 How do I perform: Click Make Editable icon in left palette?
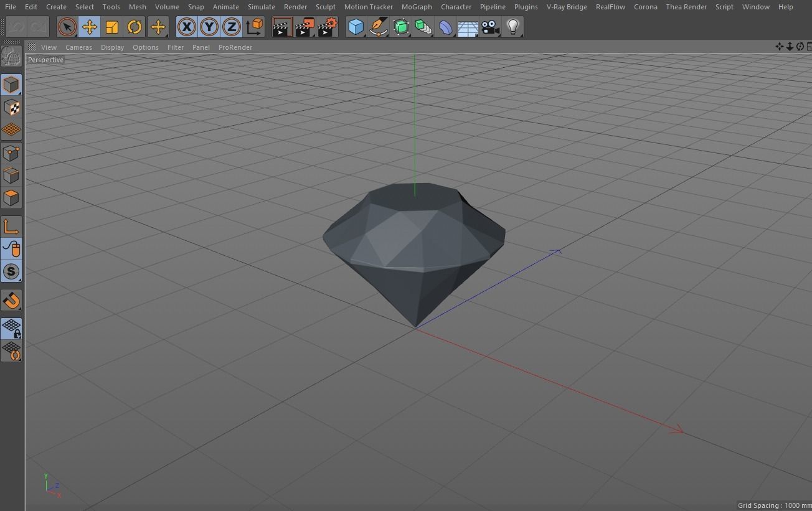click(11, 56)
